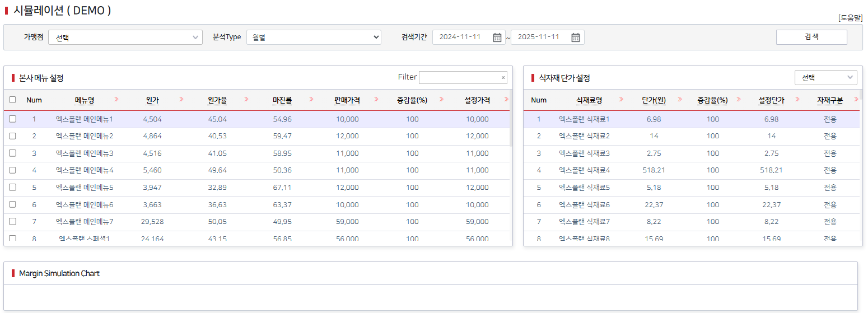Clear the Filter box with x icon
Image resolution: width=868 pixels, height=313 pixels.
[503, 78]
